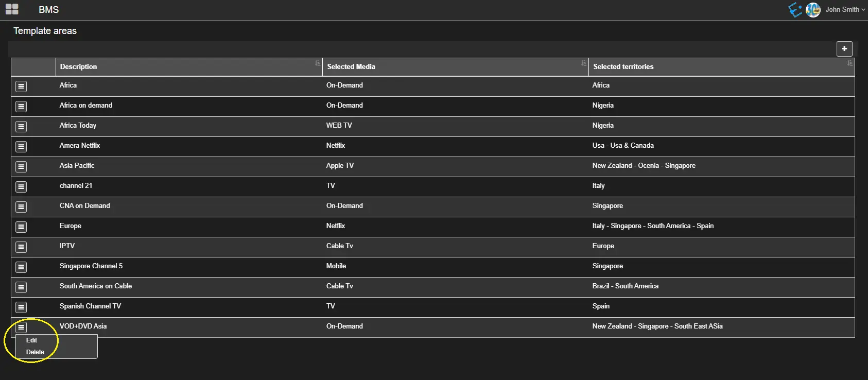Sort by the Selected Media column header
The width and height of the screenshot is (868, 380).
(x=351, y=67)
